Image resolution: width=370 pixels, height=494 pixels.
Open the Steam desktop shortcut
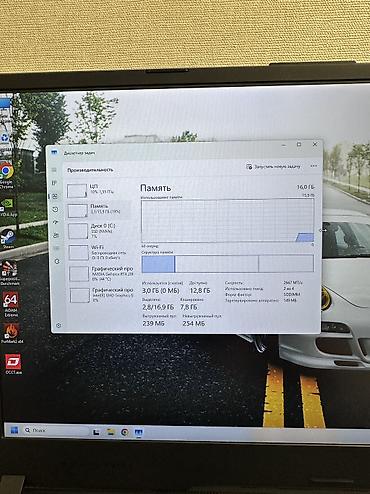coord(8,239)
